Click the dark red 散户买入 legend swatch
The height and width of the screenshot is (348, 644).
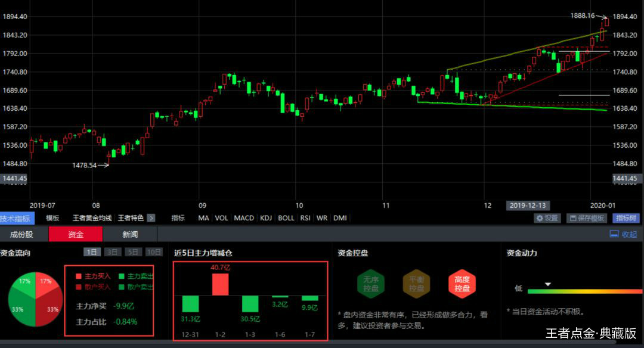(x=79, y=287)
